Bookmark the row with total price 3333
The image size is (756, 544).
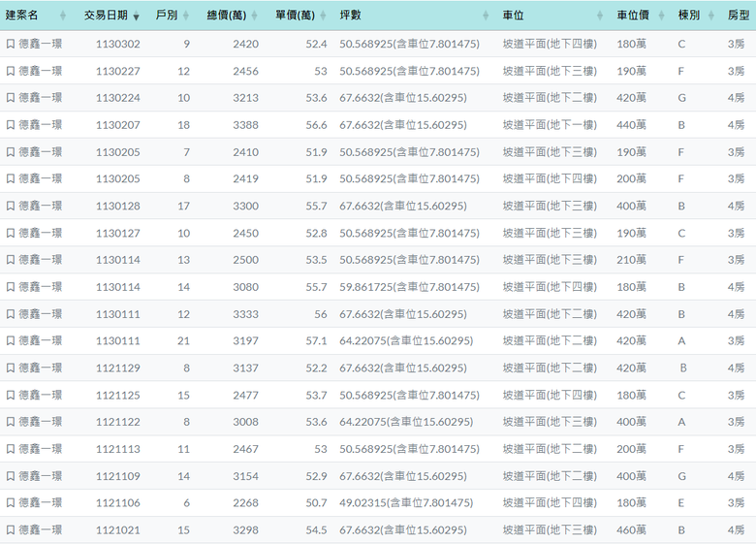pyautogui.click(x=11, y=314)
